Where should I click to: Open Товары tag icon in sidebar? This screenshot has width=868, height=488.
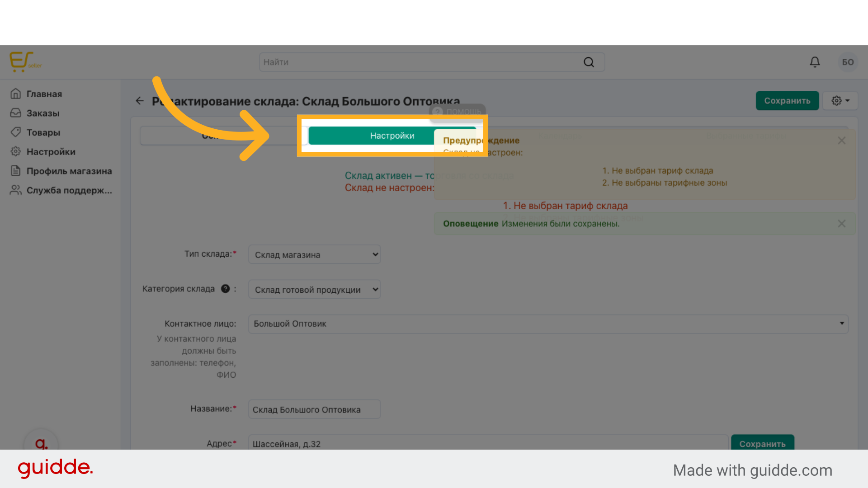(16, 132)
